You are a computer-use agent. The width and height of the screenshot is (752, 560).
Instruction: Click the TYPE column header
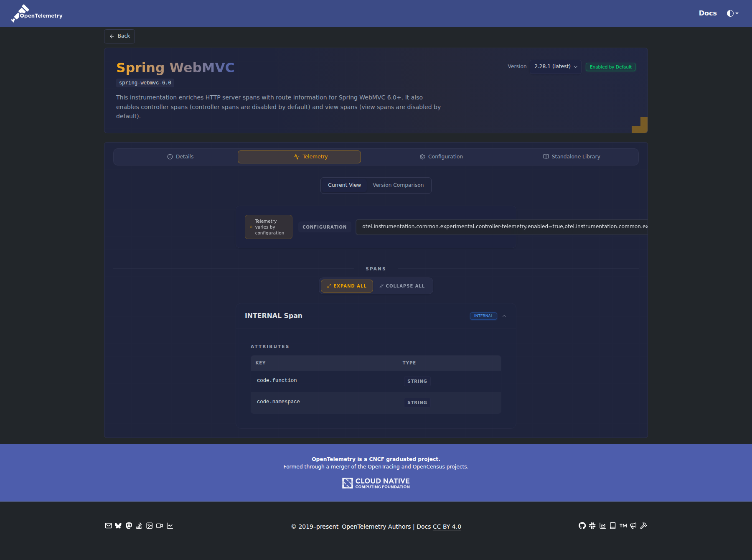click(x=409, y=363)
